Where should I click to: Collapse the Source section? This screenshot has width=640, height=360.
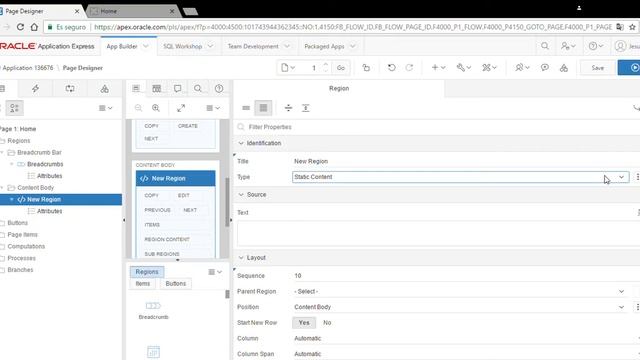[x=241, y=195]
